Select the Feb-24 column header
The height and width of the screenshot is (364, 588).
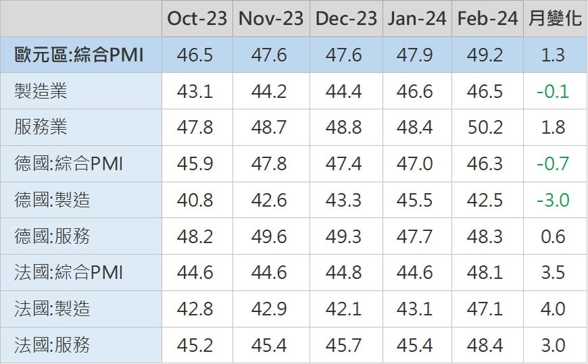(x=487, y=18)
